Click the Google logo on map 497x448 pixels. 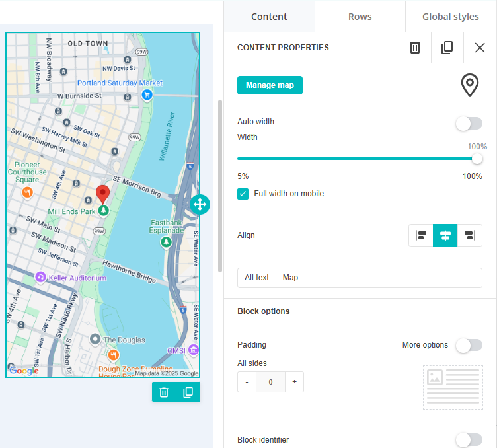[24, 371]
